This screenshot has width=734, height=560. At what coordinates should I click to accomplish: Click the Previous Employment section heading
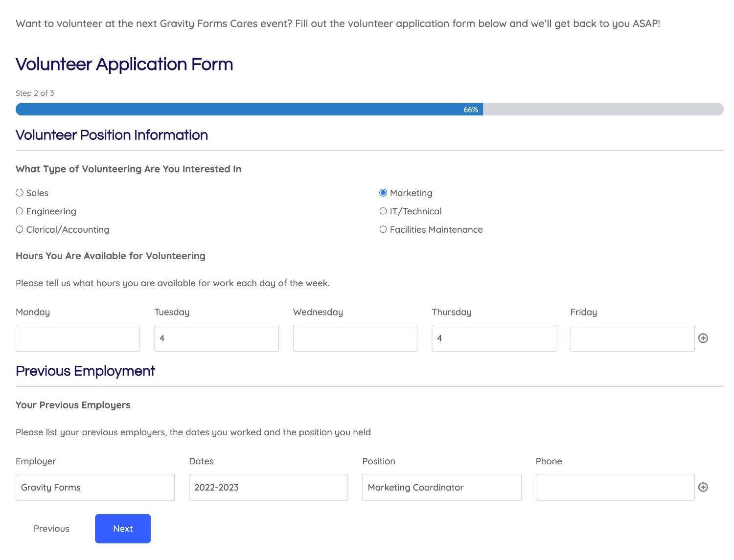85,371
